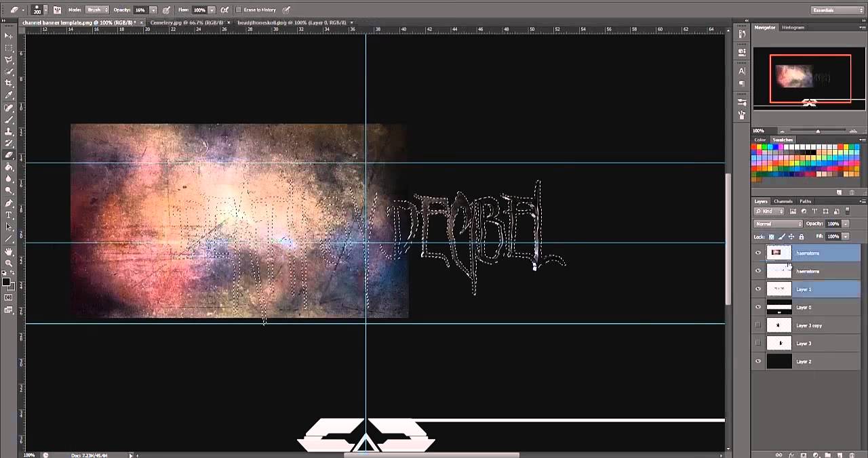This screenshot has width=868, height=458.
Task: Select the Layer 0 layer
Action: tap(806, 308)
